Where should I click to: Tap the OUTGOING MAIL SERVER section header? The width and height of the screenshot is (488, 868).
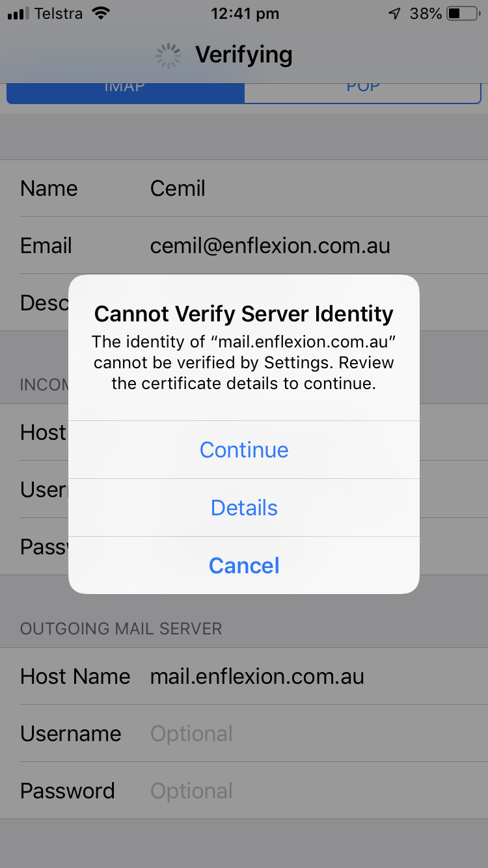[x=121, y=629]
